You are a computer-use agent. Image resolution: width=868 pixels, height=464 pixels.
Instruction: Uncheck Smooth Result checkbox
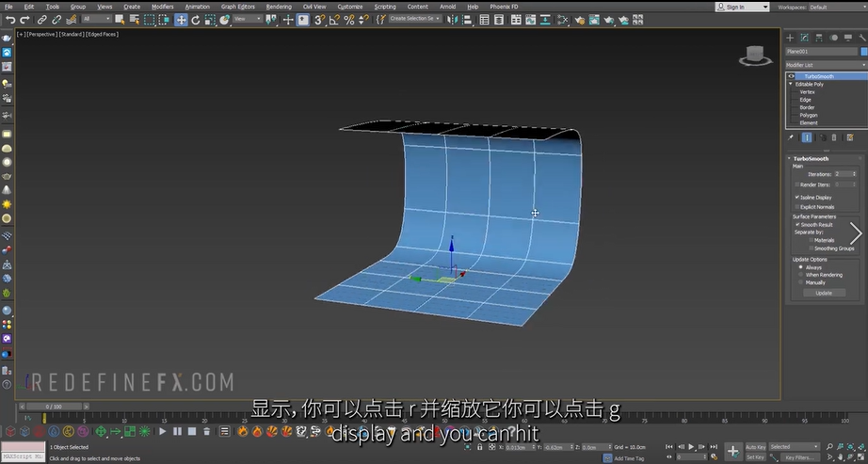(x=797, y=225)
